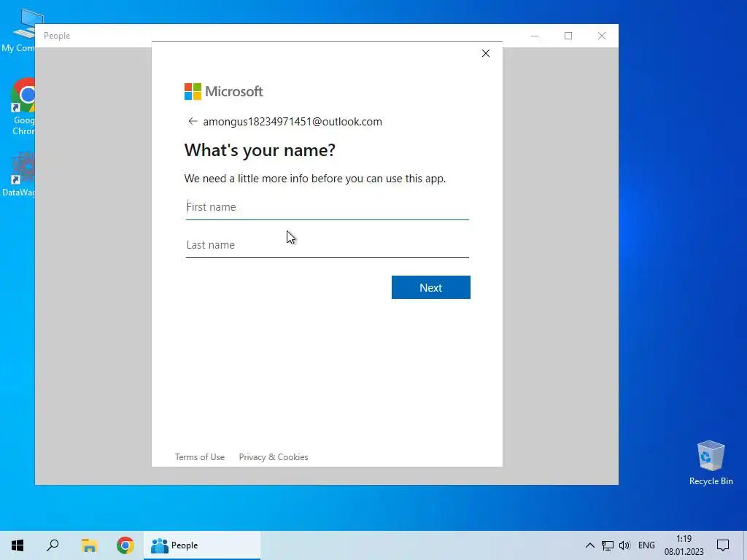Image resolution: width=747 pixels, height=560 pixels.
Task: Open the Privacy & Cookies link
Action: (274, 457)
